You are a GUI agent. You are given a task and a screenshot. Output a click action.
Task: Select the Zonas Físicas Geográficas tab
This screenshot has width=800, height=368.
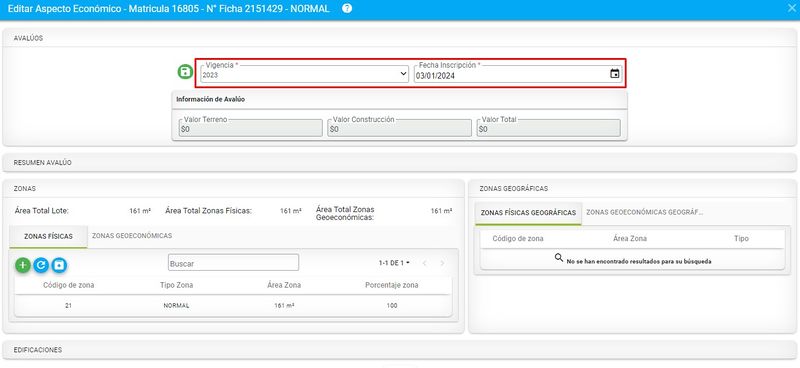[x=528, y=213]
